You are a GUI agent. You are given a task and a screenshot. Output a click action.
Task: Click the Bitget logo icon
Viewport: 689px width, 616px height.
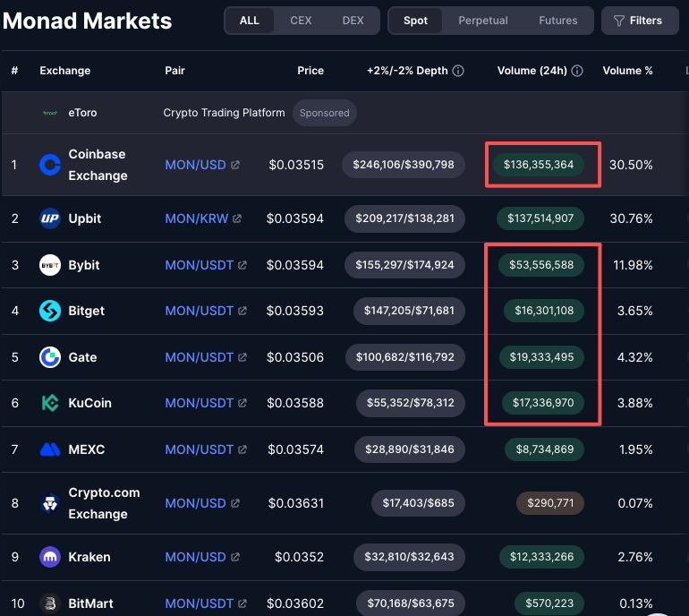point(50,311)
